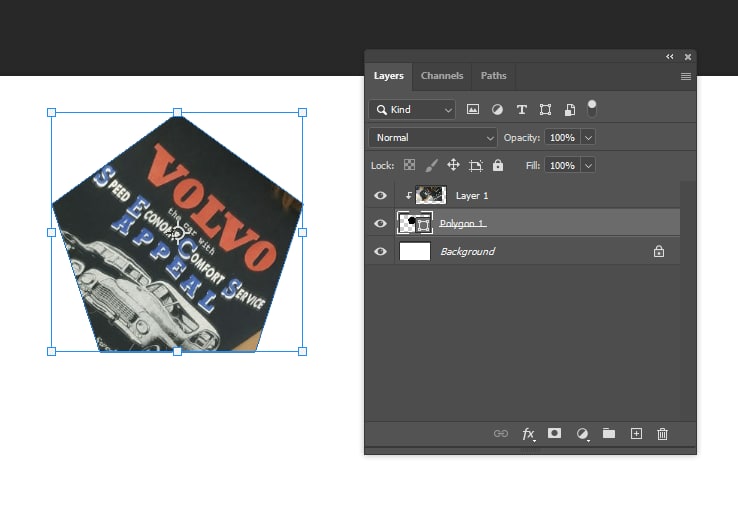Click the Background layer white thumbnail
Image resolution: width=738 pixels, height=505 pixels.
pyautogui.click(x=415, y=251)
